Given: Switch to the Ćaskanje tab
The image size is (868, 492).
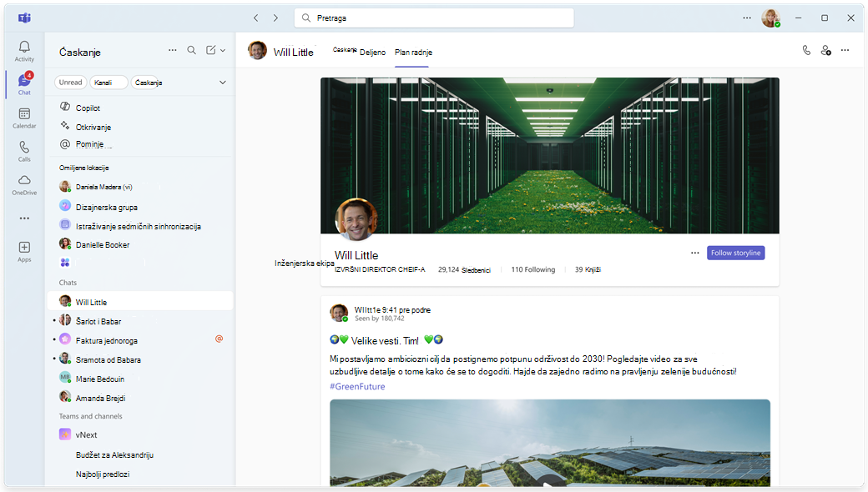Looking at the screenshot, I should (x=345, y=50).
